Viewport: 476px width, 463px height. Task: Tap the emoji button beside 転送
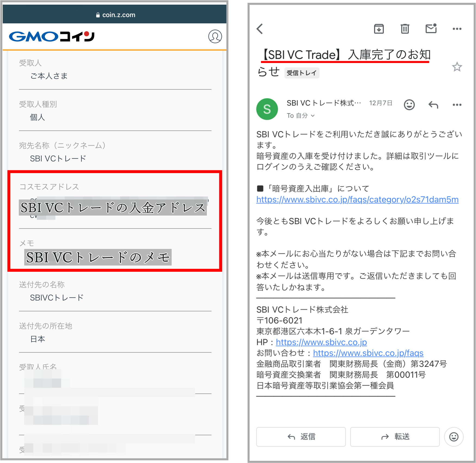pyautogui.click(x=454, y=437)
